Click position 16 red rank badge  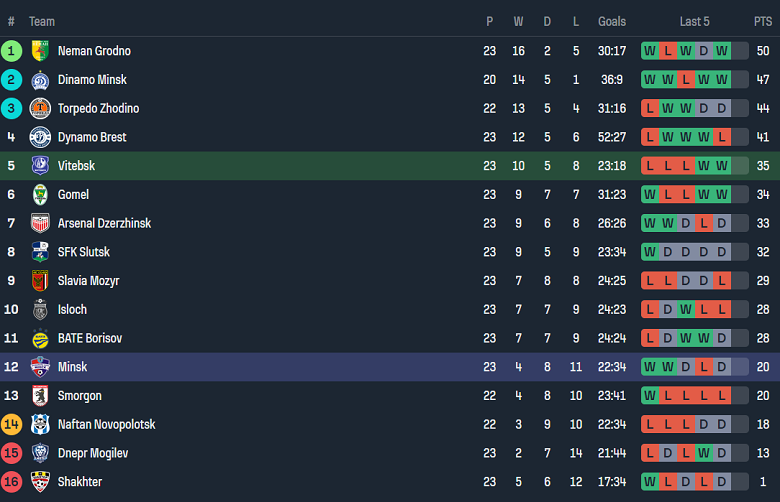click(x=11, y=482)
